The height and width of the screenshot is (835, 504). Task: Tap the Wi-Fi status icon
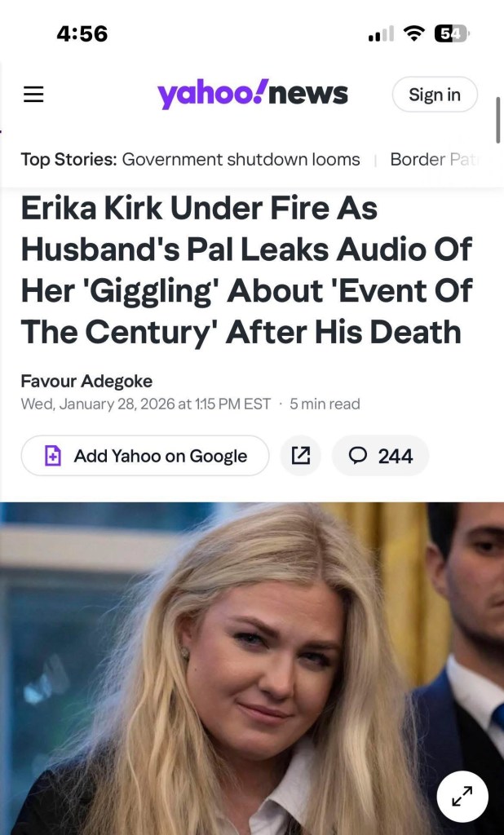point(413,34)
